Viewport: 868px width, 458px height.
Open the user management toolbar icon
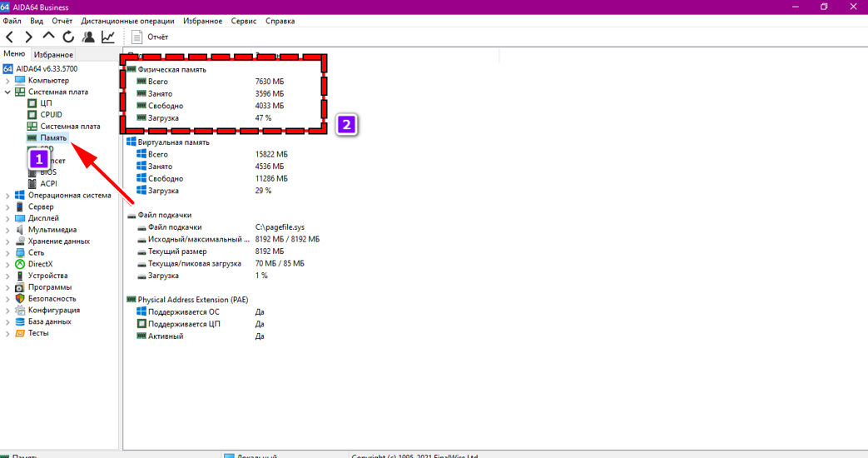(x=88, y=37)
